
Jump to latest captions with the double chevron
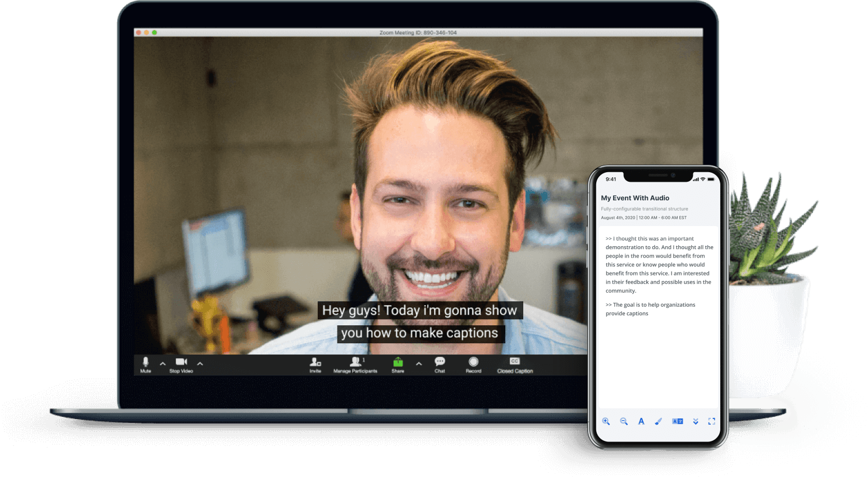[695, 421]
